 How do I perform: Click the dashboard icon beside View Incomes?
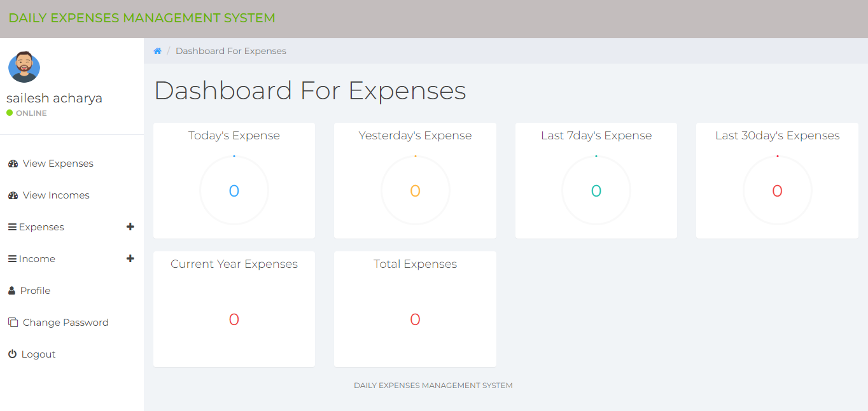(13, 195)
